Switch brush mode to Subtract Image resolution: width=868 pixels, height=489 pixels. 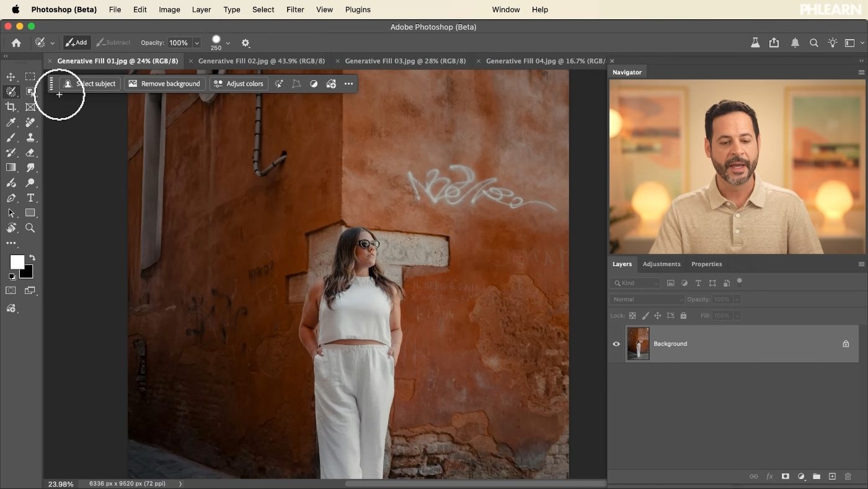(x=113, y=43)
